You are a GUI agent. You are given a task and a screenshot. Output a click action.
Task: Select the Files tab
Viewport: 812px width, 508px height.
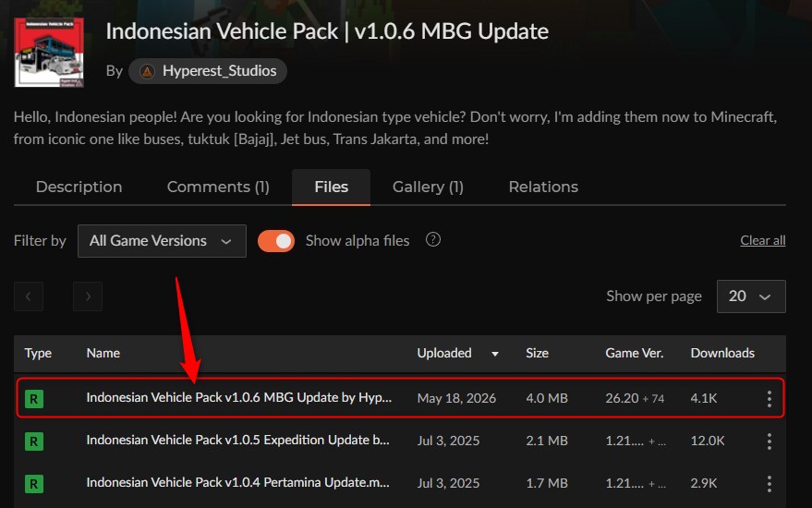pyautogui.click(x=331, y=187)
